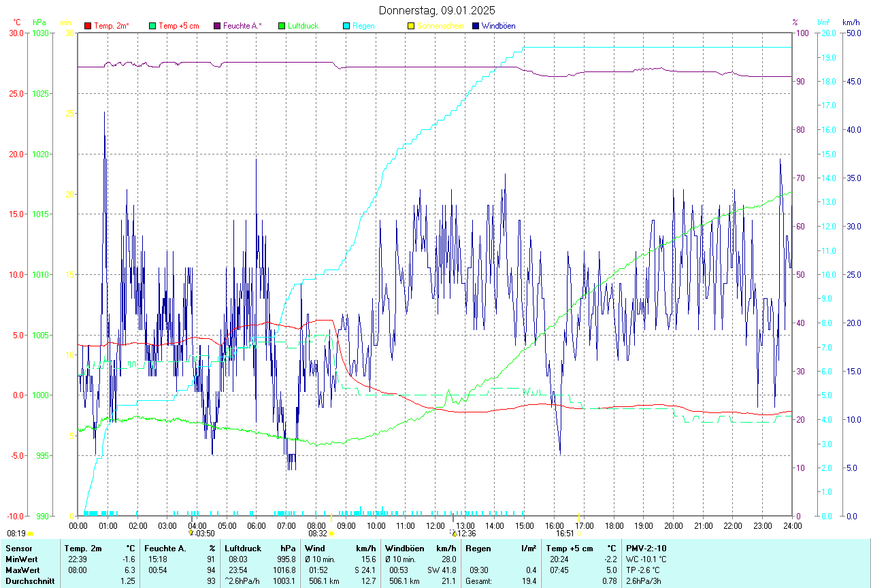Click the 'Luftdruck' legend label
Screen dimensions: 871x588
pyautogui.click(x=303, y=26)
